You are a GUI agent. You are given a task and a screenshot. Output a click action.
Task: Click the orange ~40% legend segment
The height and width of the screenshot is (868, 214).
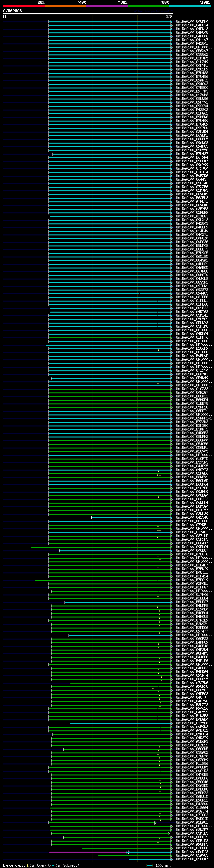66,6
